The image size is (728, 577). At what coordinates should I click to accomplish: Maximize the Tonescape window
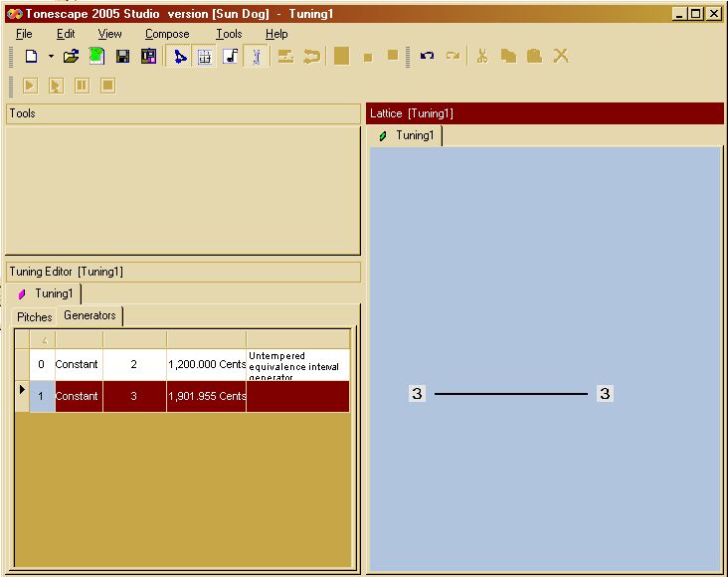[x=696, y=14]
